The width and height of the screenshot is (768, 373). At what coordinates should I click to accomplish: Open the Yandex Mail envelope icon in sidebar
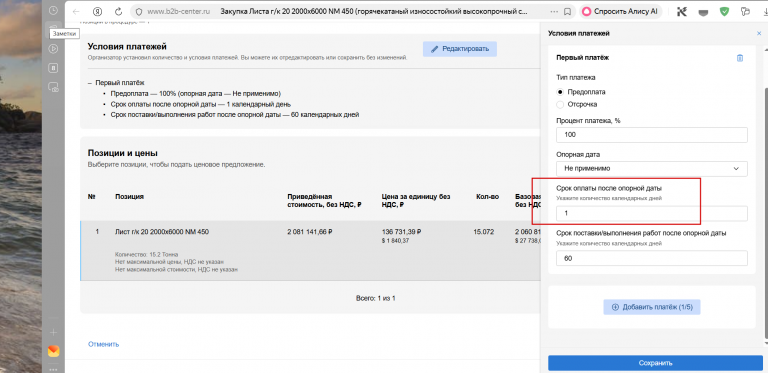[53, 351]
